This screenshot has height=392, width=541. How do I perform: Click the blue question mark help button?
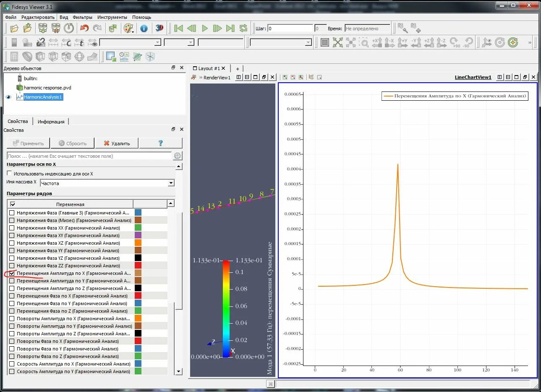tap(161, 143)
